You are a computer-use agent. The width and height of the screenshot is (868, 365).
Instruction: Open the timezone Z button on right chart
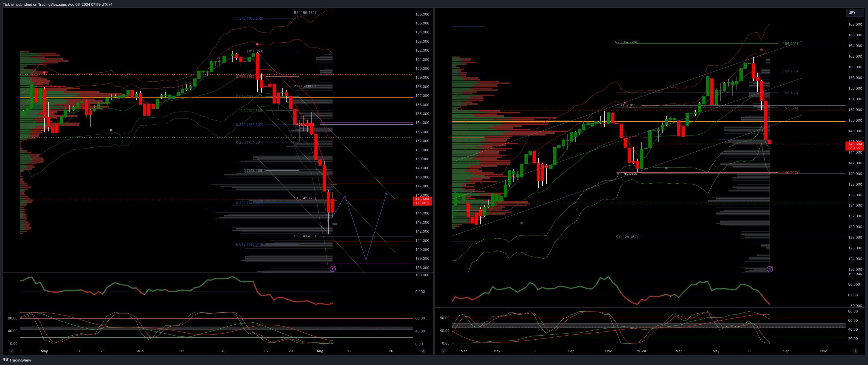tap(444, 351)
